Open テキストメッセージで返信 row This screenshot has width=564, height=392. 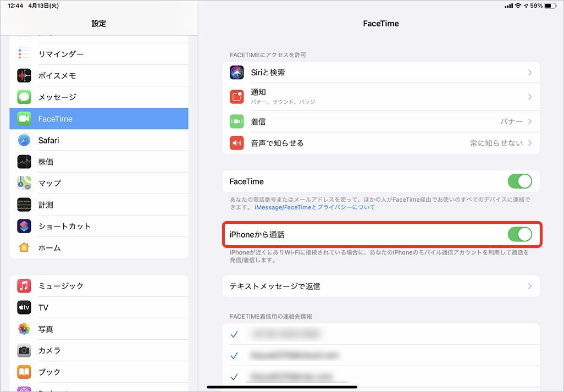coord(381,286)
